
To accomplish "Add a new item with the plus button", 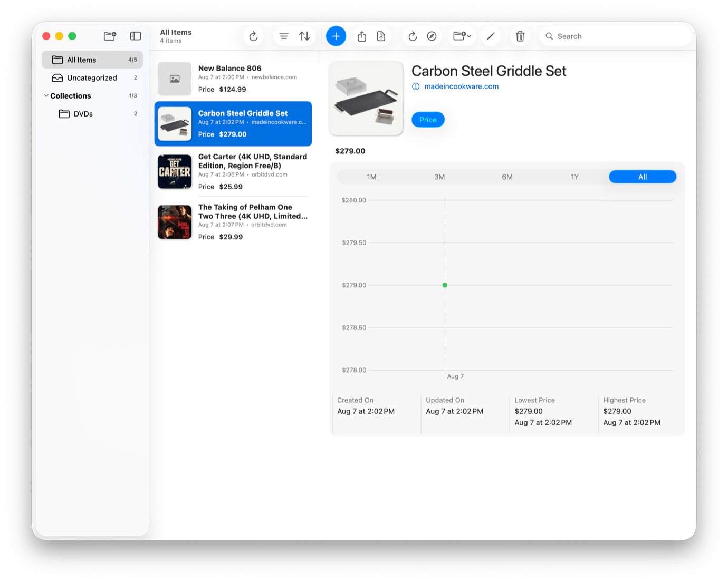I will [336, 36].
